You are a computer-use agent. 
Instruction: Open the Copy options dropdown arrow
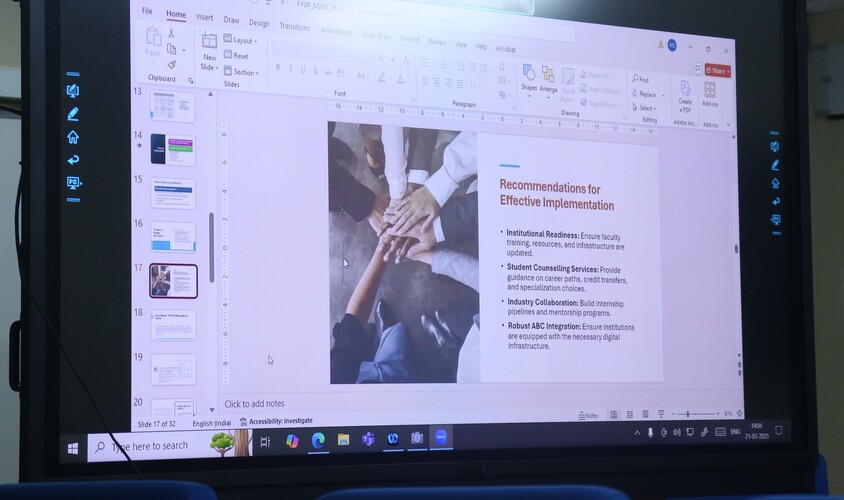point(184,51)
